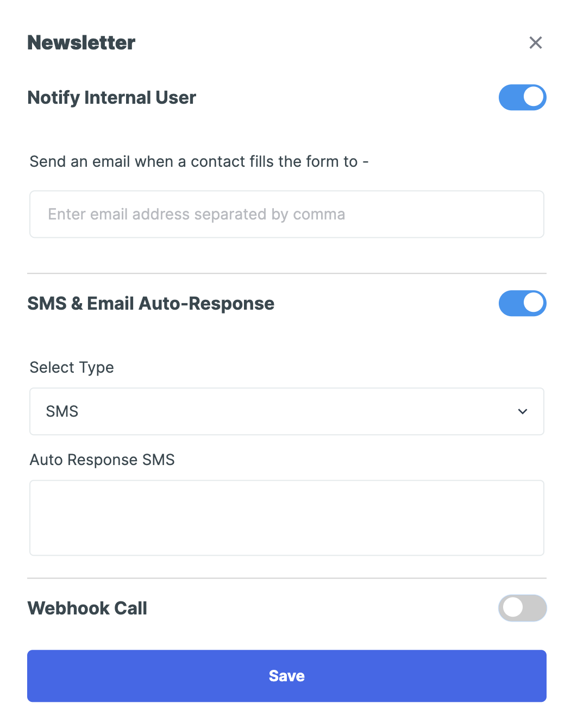Image resolution: width=577 pixels, height=728 pixels.
Task: Click the Auto Response SMS field label
Action: [102, 460]
